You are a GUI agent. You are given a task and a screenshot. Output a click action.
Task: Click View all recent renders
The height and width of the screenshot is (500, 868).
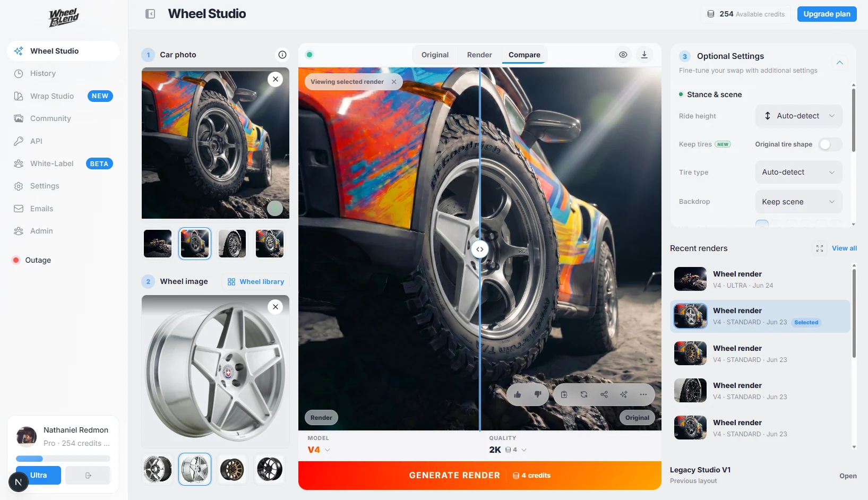[844, 248]
